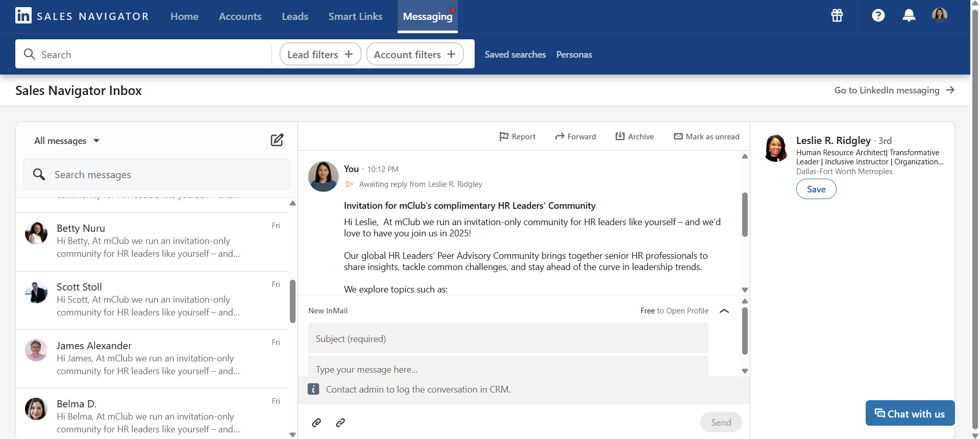Open Leslie R. Ridgley's profile photo
Screen dimensions: 980x439
pyautogui.click(x=776, y=148)
